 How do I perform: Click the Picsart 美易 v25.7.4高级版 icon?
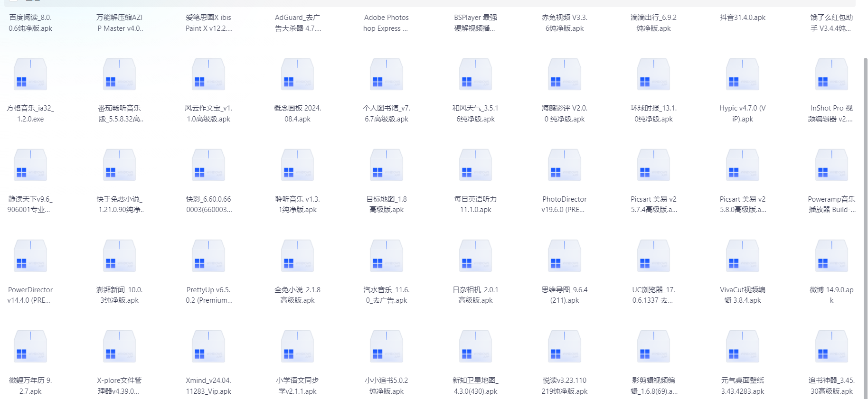click(x=653, y=165)
